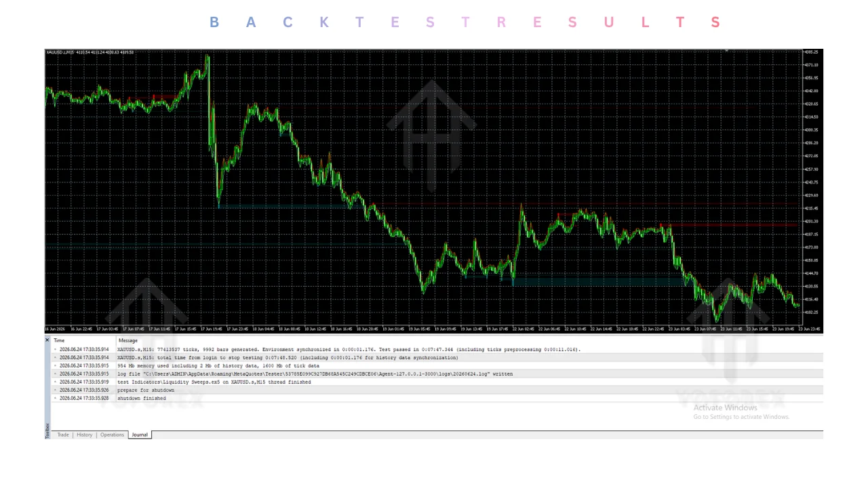Screen dimensions: 868x488
Task: Select the Journal tab
Action: point(140,434)
